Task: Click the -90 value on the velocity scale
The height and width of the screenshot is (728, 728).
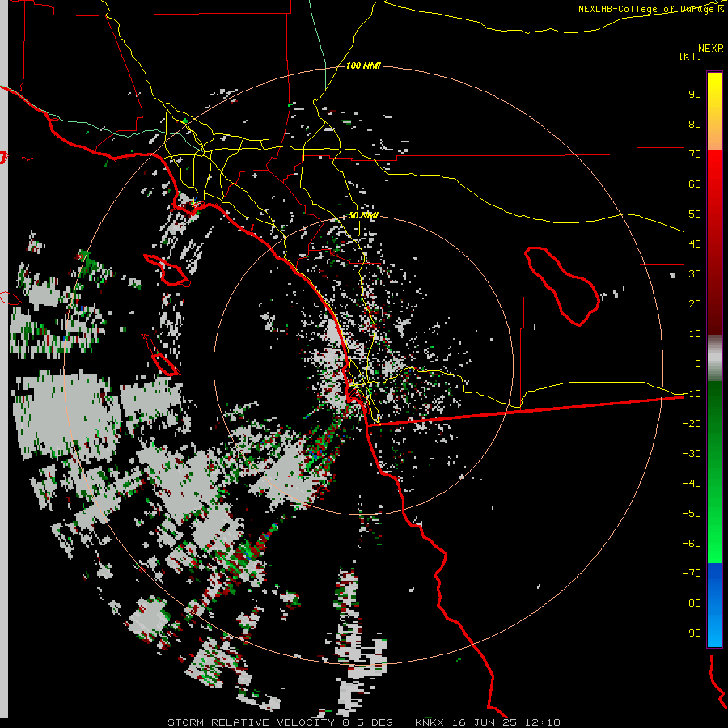Action: [x=692, y=633]
